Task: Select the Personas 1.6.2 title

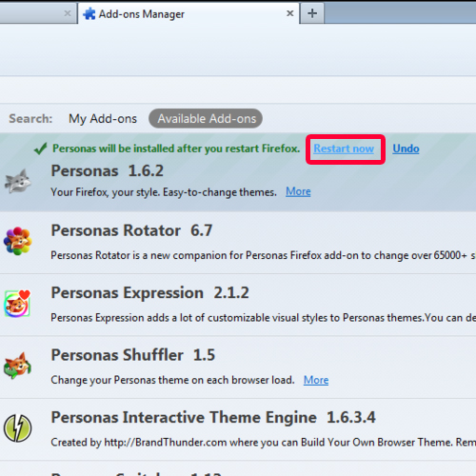Action: click(x=108, y=170)
